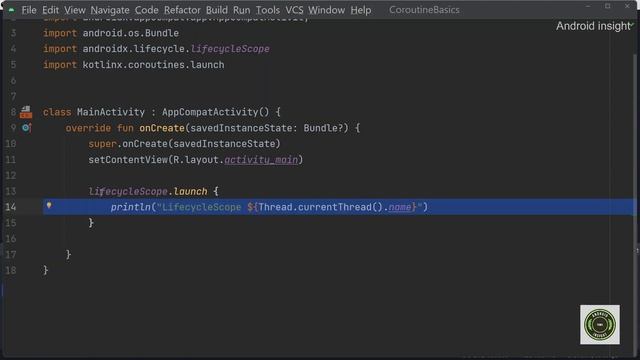The width and height of the screenshot is (640, 360).
Task: Open the Edit menu
Action: (x=50, y=10)
